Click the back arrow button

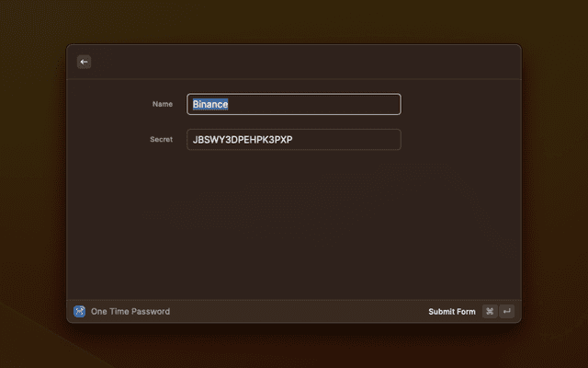(84, 62)
